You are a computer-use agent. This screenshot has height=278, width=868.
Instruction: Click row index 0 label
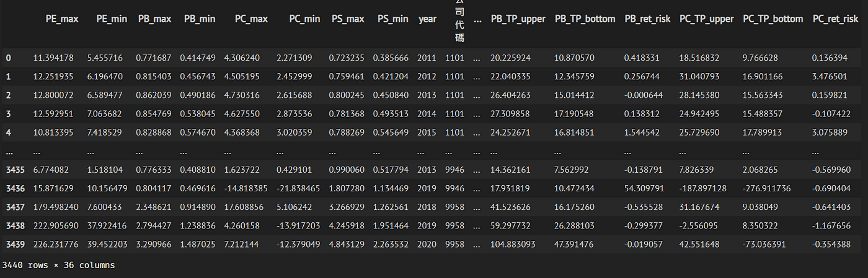8,58
